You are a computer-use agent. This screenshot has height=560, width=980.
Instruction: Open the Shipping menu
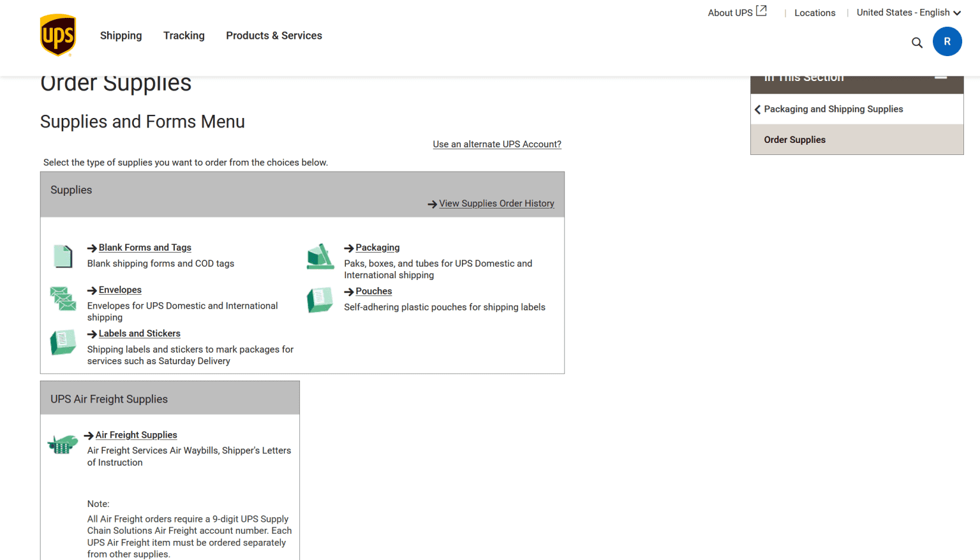[x=121, y=36]
